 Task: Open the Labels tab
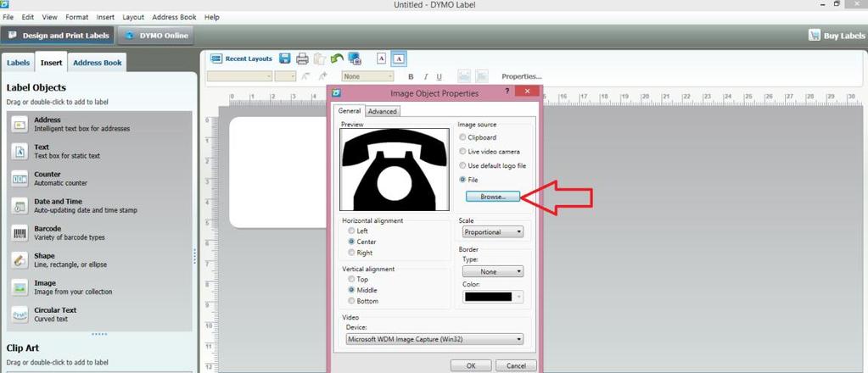19,63
